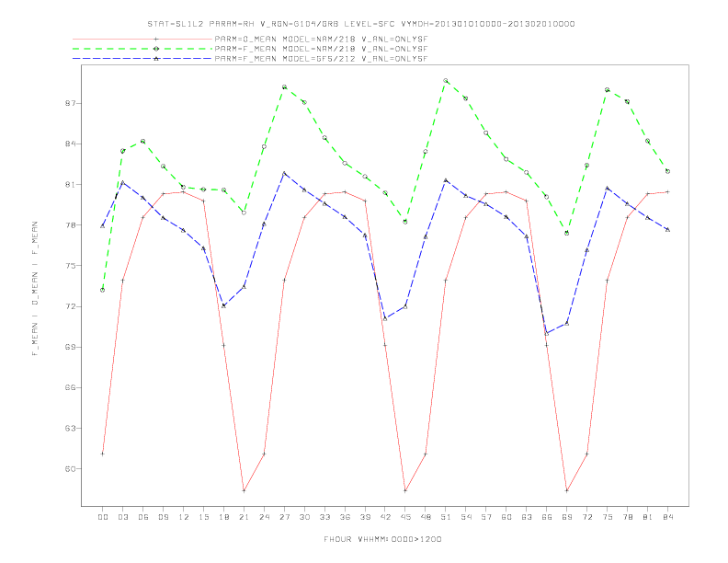Click the y-axis label F_MEAN | O_MEAN | F_MEAN
This screenshot has height=563, width=728.
pyautogui.click(x=35, y=289)
